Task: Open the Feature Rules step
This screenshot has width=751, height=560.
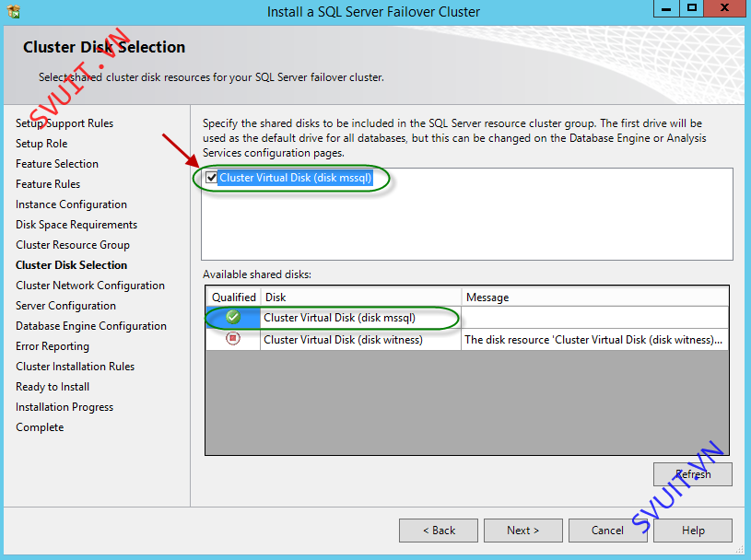Action: pyautogui.click(x=48, y=184)
